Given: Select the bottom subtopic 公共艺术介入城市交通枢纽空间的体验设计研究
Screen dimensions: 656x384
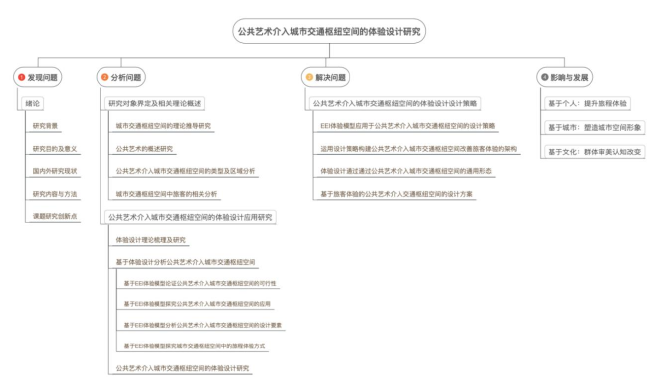Looking at the screenshot, I should [x=182, y=369].
